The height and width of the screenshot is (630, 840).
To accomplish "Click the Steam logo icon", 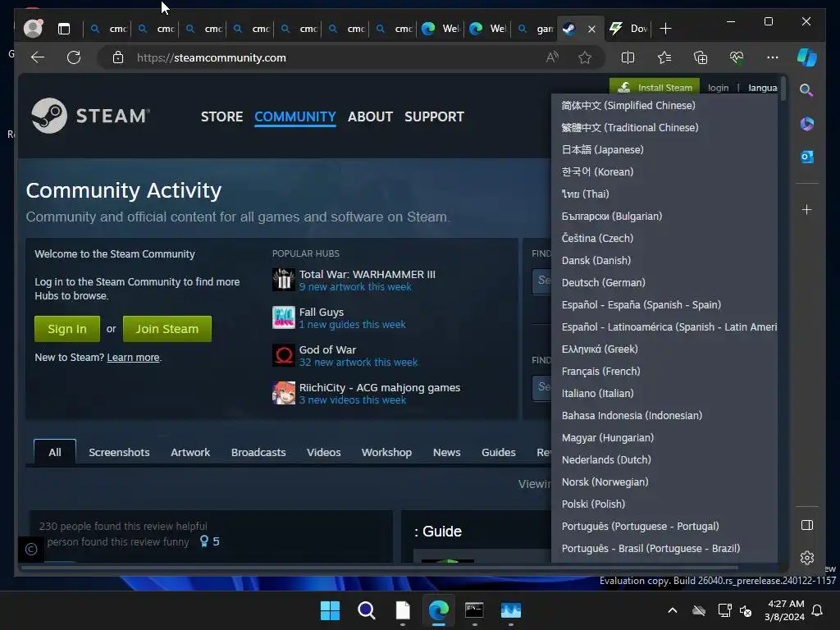I will [48, 115].
